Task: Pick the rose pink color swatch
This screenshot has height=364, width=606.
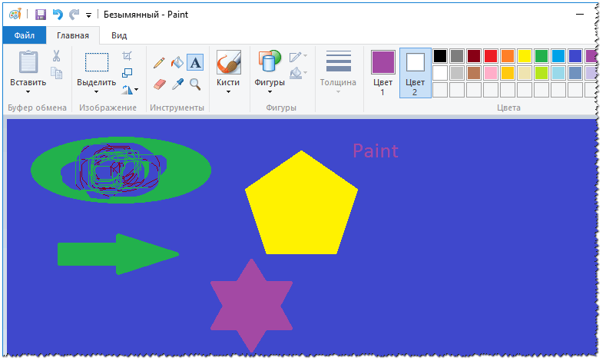Action: point(491,73)
